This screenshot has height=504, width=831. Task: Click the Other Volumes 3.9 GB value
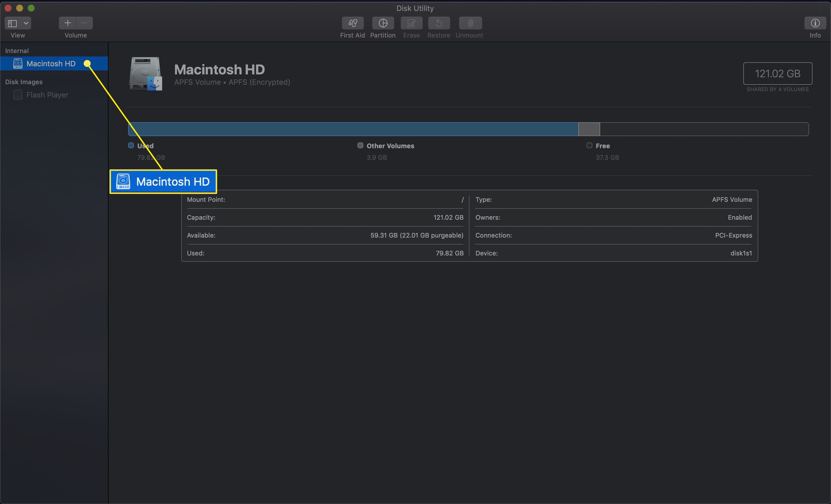coord(377,157)
